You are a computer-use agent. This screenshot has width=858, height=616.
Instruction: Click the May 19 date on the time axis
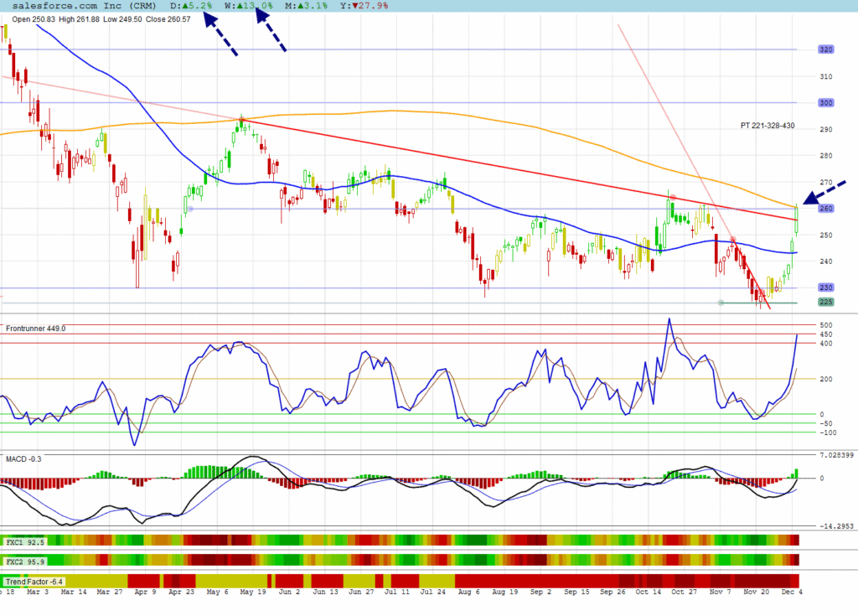point(252,592)
